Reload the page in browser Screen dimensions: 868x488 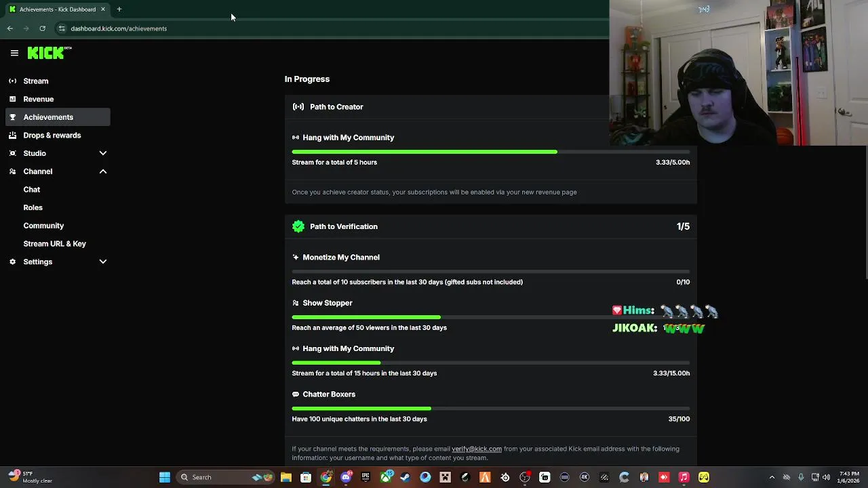pos(42,28)
